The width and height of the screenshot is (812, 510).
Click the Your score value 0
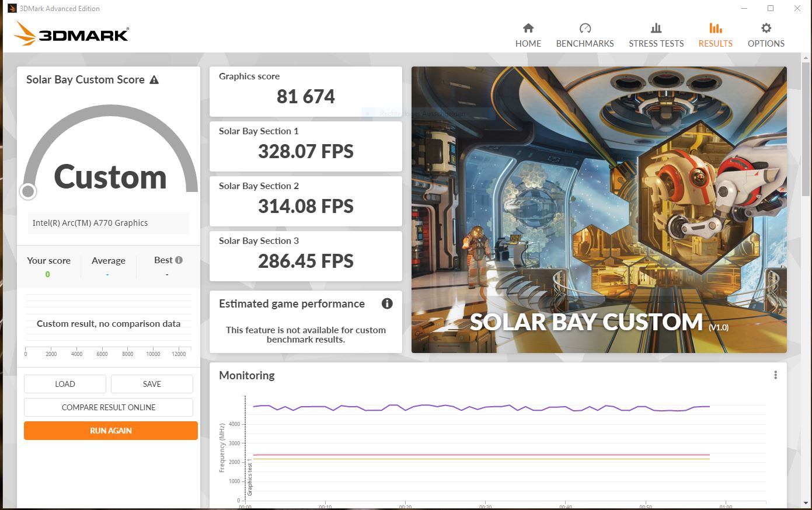[x=48, y=274]
